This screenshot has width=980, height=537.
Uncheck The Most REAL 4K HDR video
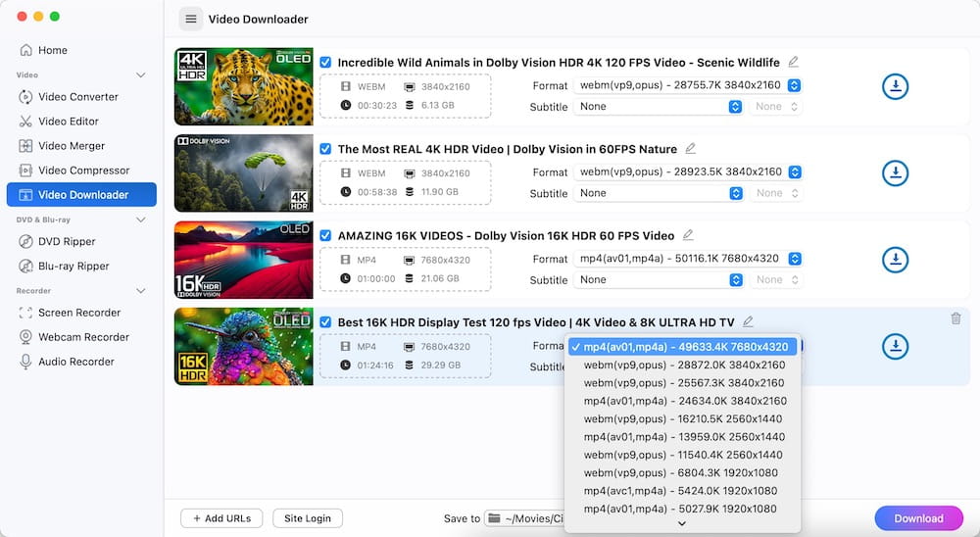tap(325, 149)
